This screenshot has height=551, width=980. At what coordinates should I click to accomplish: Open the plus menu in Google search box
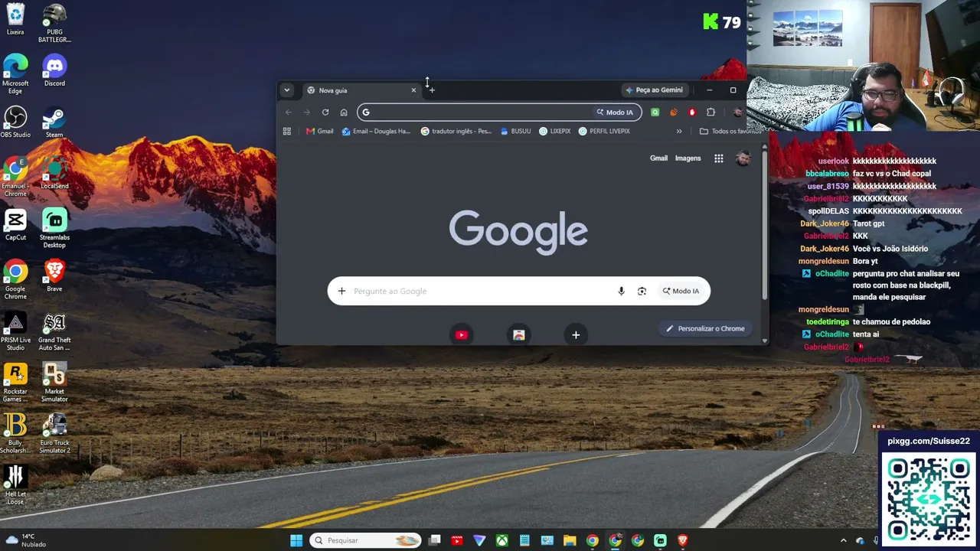tap(341, 291)
